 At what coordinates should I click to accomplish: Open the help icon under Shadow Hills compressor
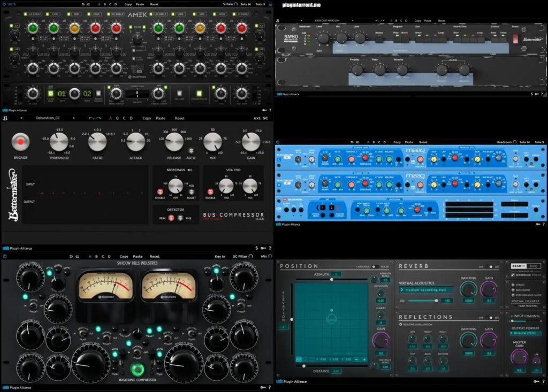tap(270, 387)
